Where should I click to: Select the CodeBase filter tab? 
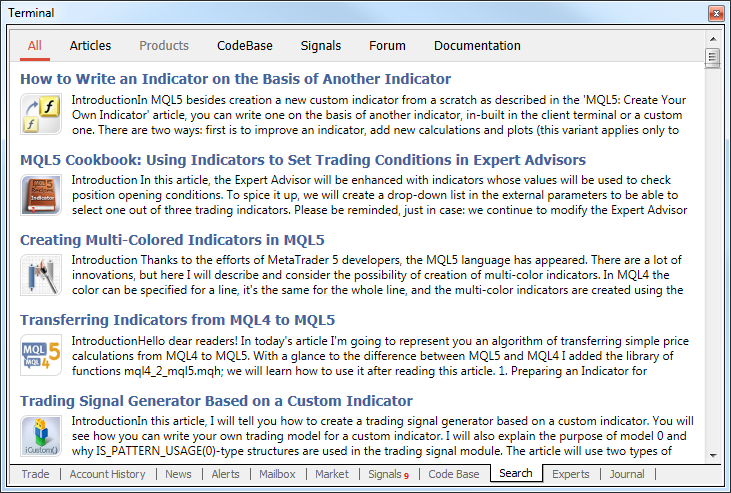[x=245, y=46]
